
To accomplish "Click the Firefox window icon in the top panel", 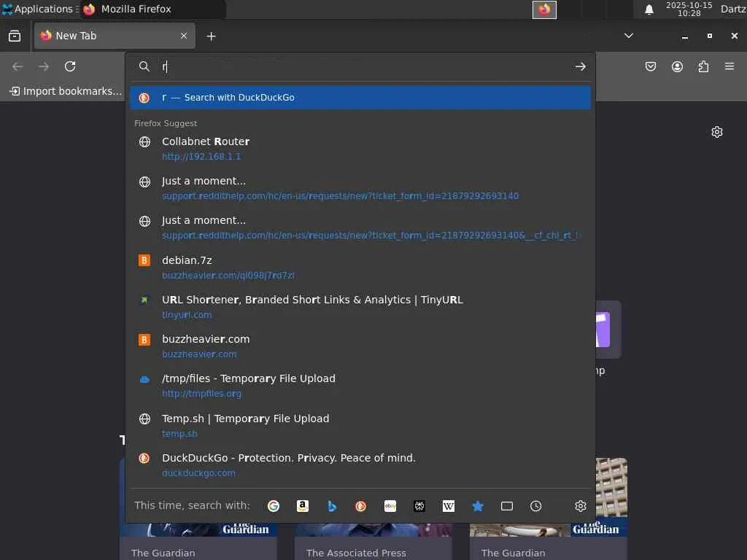I will (544, 9).
